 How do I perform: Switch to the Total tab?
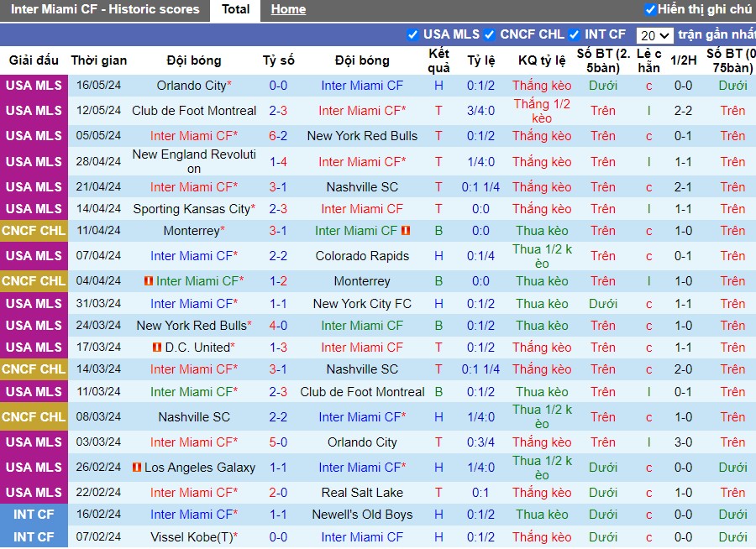[235, 9]
